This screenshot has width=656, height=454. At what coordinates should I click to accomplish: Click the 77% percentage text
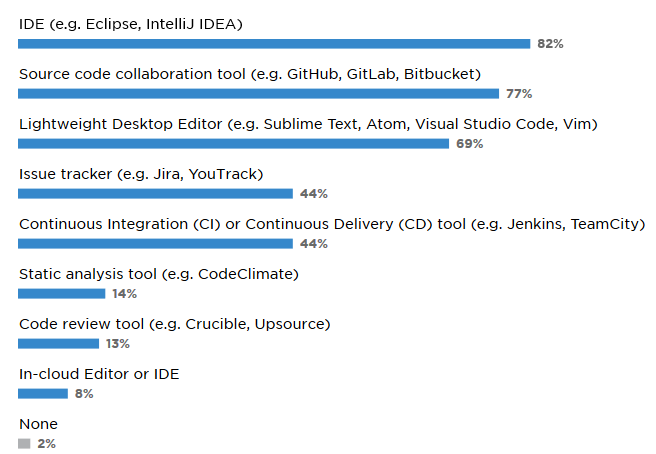pyautogui.click(x=519, y=94)
